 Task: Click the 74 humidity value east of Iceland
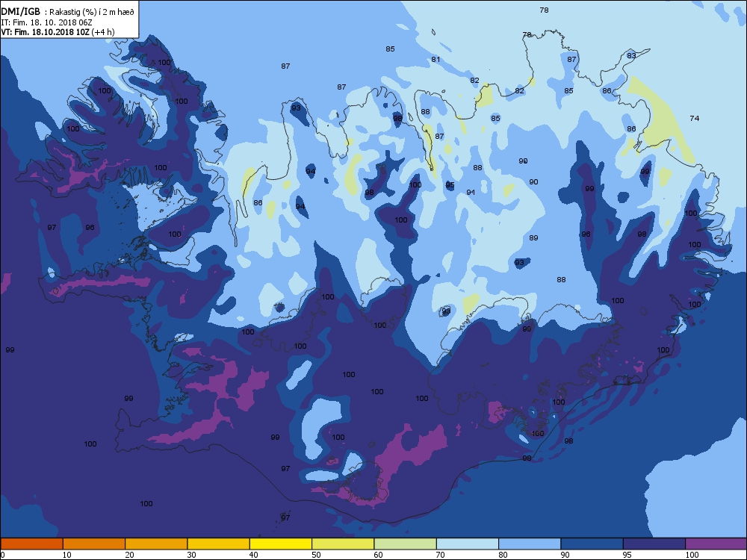tap(695, 118)
